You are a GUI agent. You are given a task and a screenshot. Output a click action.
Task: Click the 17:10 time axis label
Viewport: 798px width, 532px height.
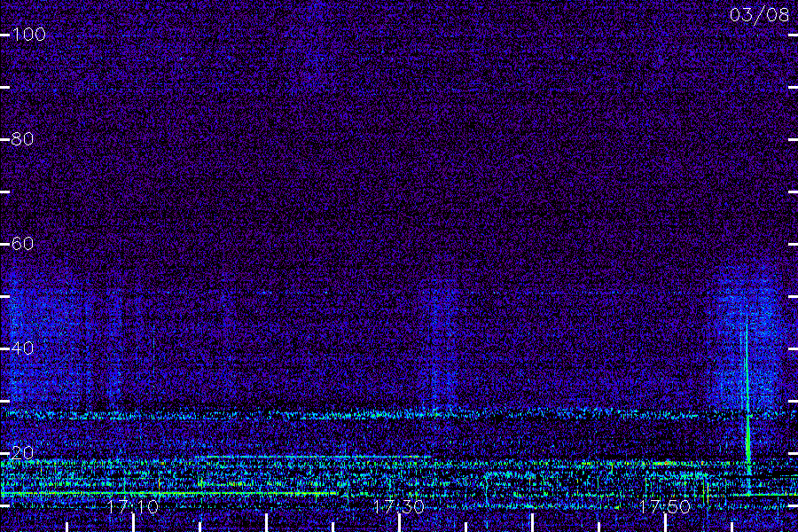[x=133, y=506]
